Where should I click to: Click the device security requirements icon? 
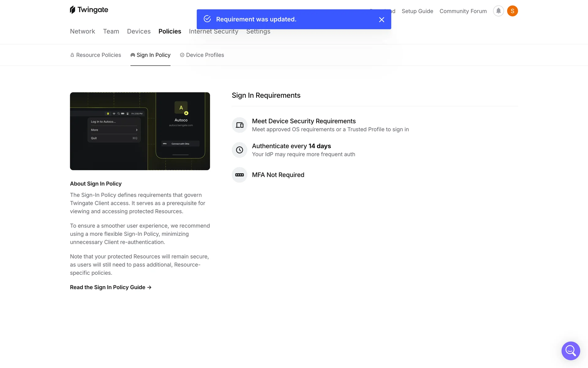coord(239,125)
